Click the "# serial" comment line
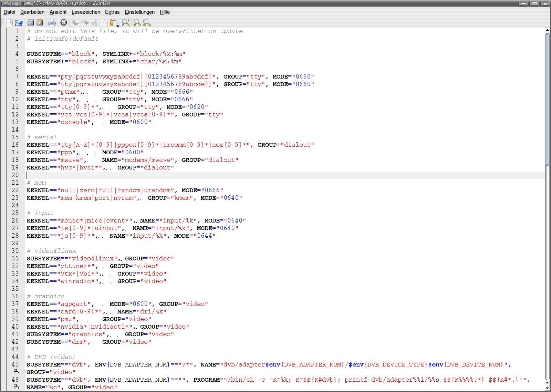 [x=42, y=137]
